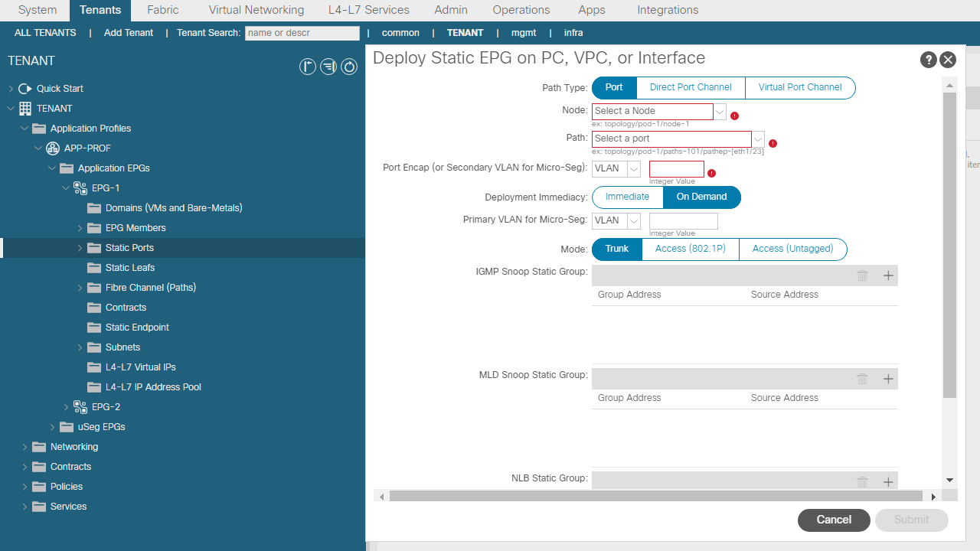The height and width of the screenshot is (551, 980).
Task: Close the Deploy Static EPG dialog
Action: pyautogui.click(x=948, y=60)
